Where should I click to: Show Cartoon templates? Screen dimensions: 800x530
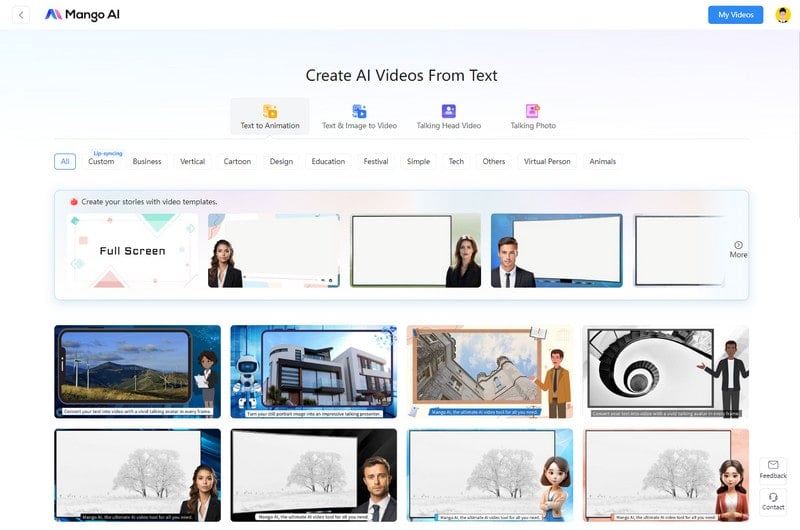[237, 161]
